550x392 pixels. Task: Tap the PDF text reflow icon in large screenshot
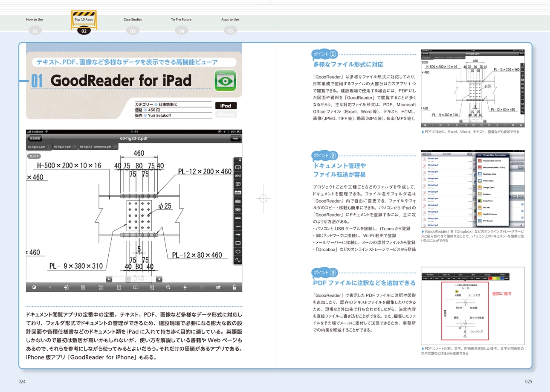click(83, 287)
